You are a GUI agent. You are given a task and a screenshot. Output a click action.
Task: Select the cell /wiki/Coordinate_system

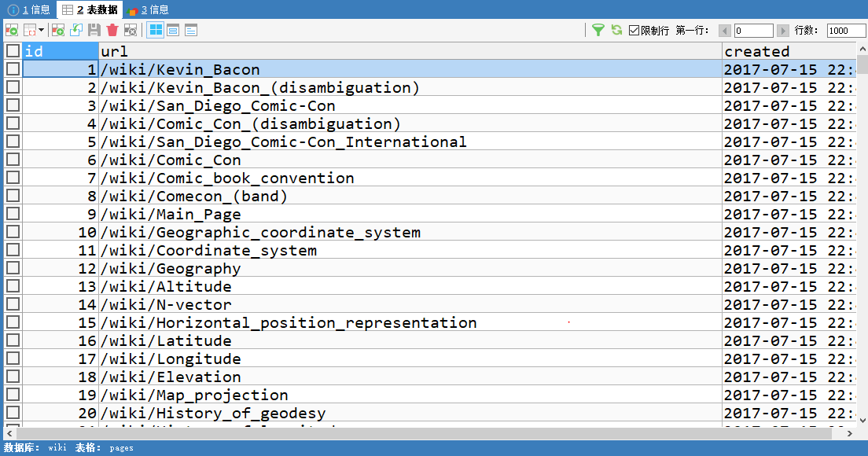point(410,250)
